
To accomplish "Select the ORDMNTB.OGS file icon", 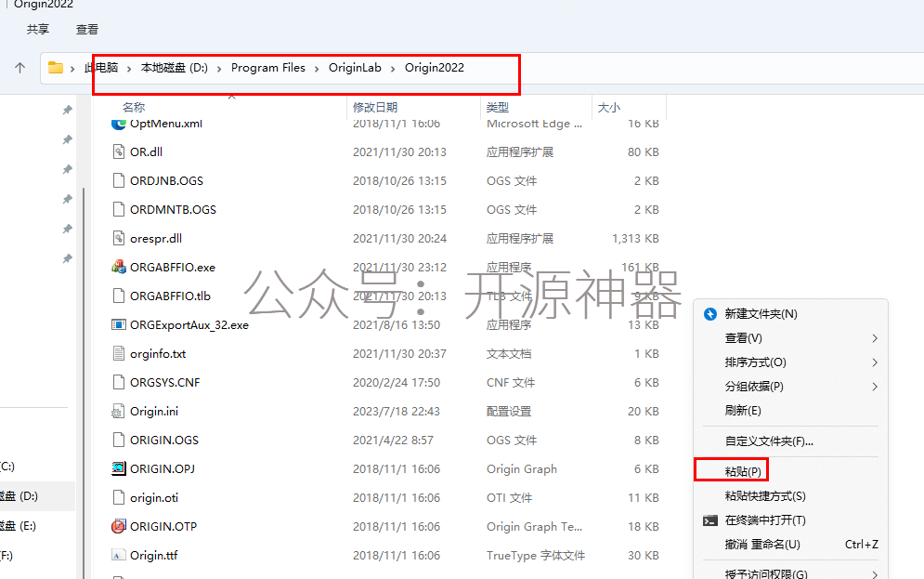I will click(119, 209).
